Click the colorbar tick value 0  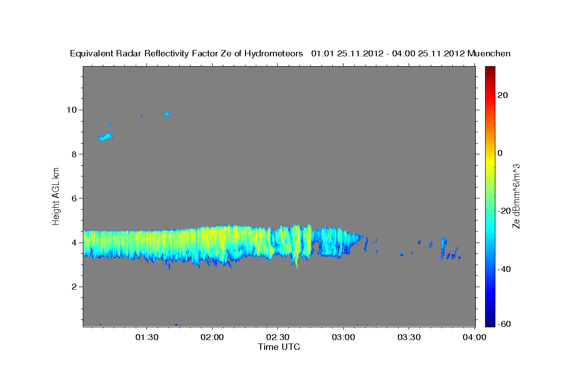pos(500,153)
